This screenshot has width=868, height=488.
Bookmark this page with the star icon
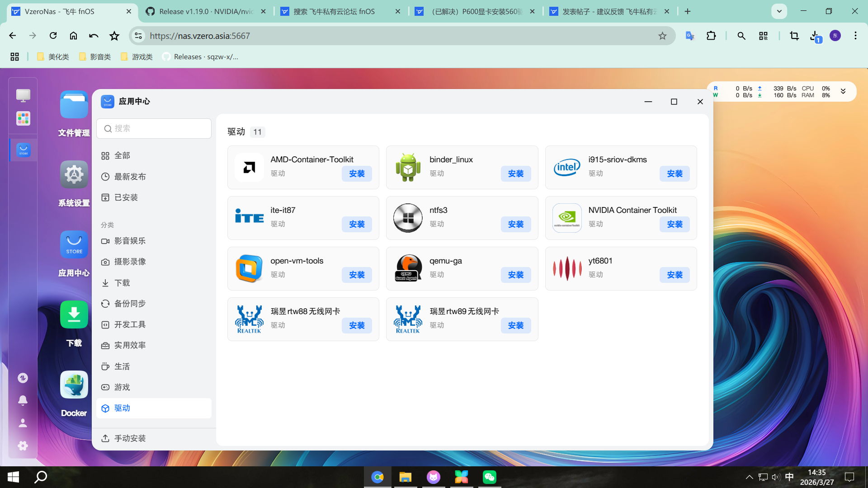click(662, 36)
